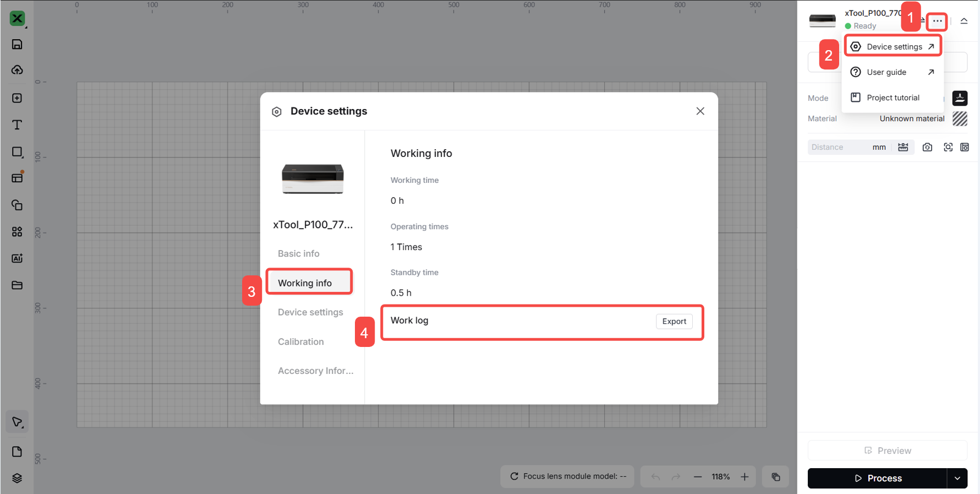Open Device settings from the menu
980x494 pixels.
[894, 47]
